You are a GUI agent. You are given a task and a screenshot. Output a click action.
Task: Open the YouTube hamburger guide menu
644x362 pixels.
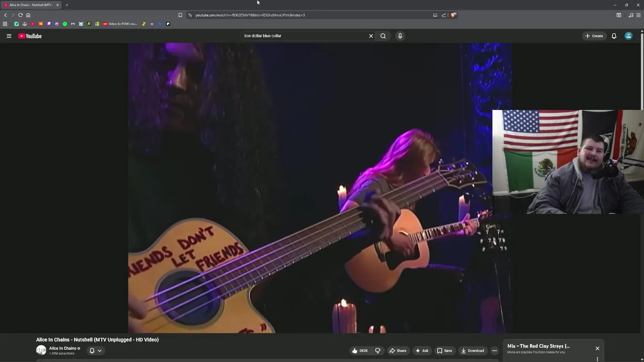(x=9, y=36)
